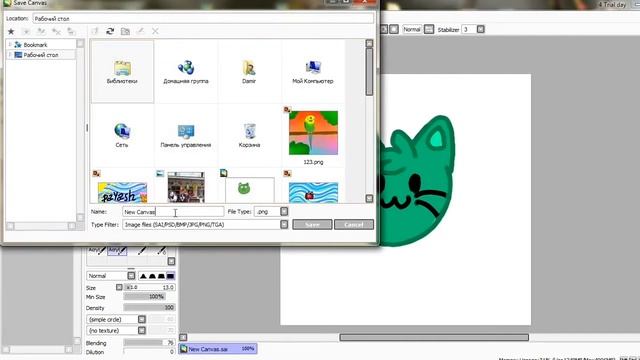The width and height of the screenshot is (640, 360).
Task: Open the (no texture) dropdown
Action: (142, 330)
